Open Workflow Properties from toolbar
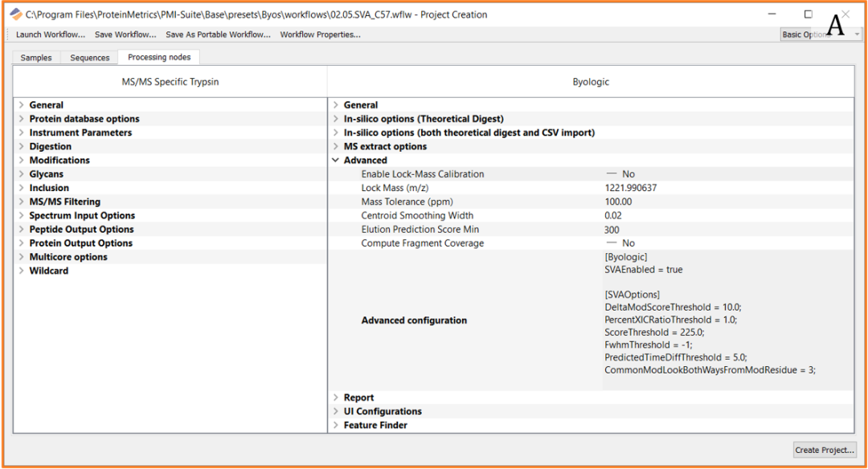Viewport: 868px width, 469px height. [320, 35]
